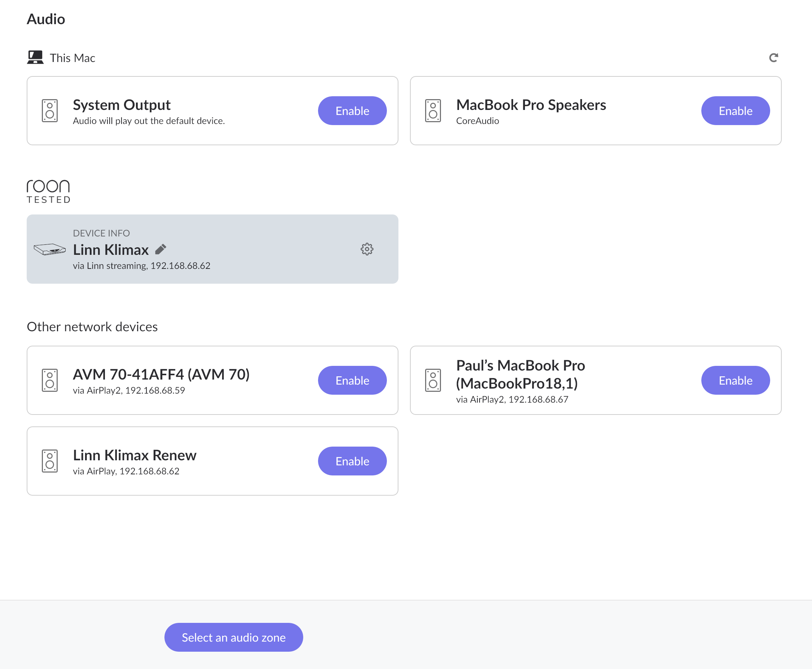Image resolution: width=812 pixels, height=669 pixels.
Task: Enable Paul's MacBook Pro device
Action: point(735,380)
